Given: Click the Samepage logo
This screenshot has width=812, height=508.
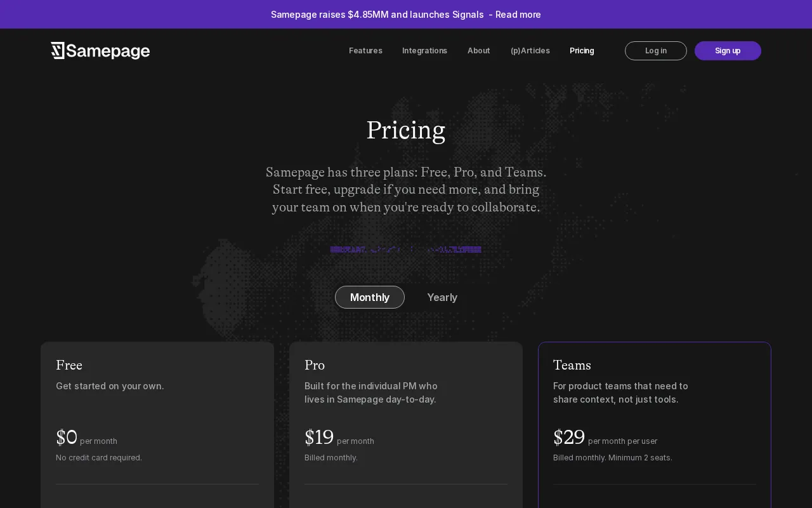Looking at the screenshot, I should (100, 51).
